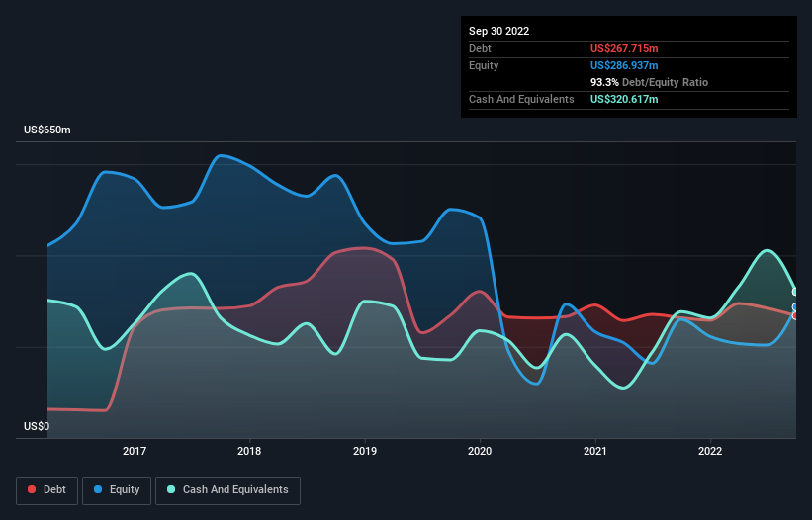Click the red Debt endpoint marker on chart
812x520 pixels.
[x=796, y=315]
